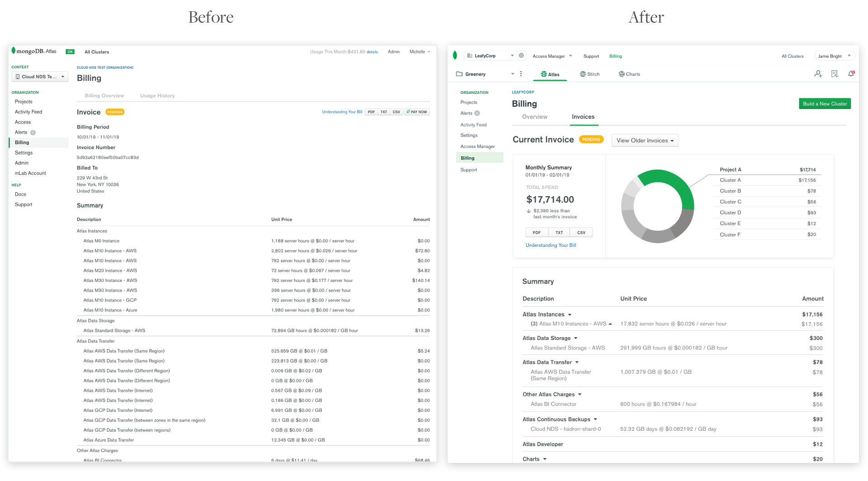Select the Stitch product tab
Screen dimensions: 868x481
tap(590, 74)
